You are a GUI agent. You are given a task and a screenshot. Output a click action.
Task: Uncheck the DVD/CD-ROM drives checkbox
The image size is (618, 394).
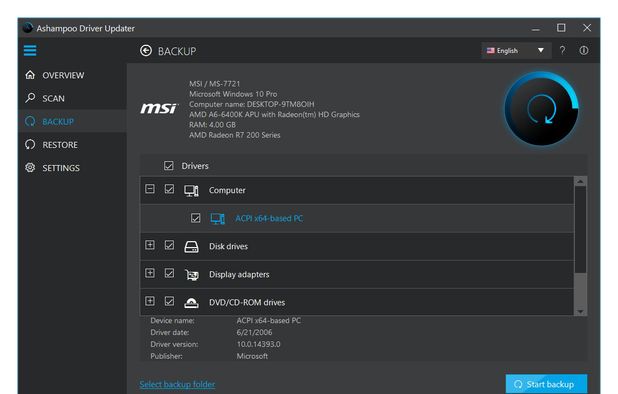click(x=169, y=301)
